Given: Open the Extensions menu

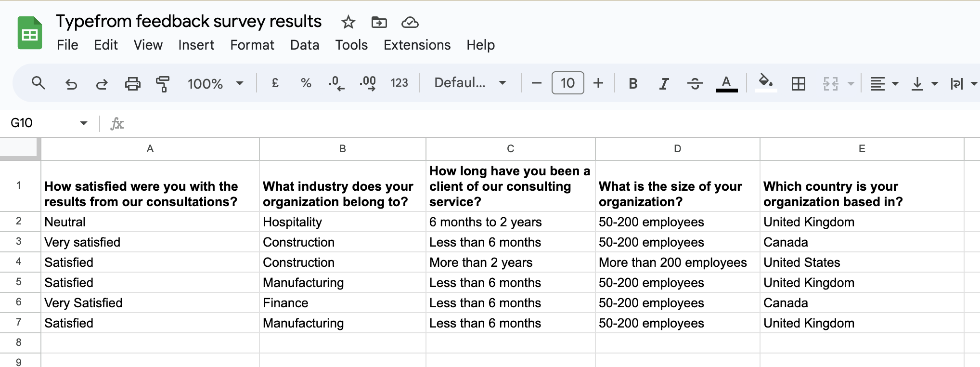Looking at the screenshot, I should [417, 45].
